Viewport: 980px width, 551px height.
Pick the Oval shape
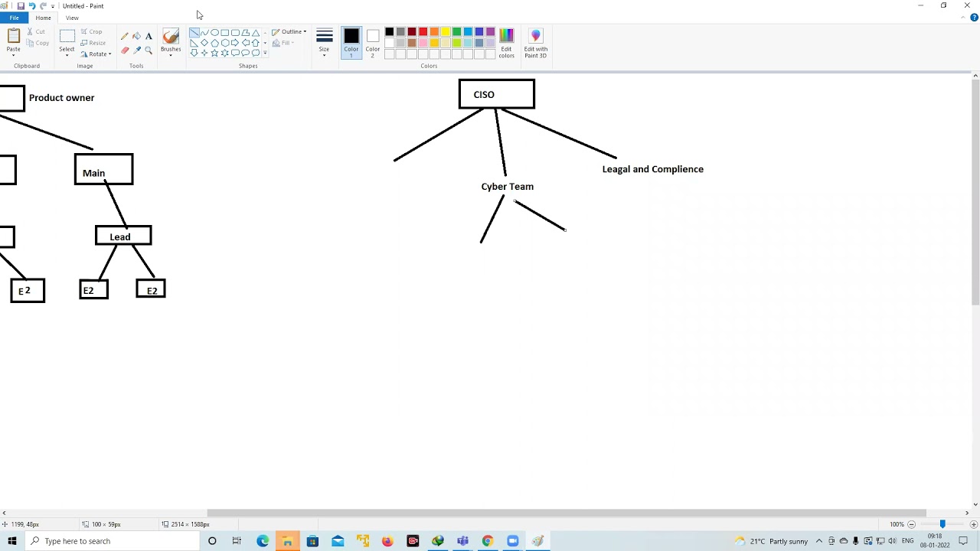point(214,33)
